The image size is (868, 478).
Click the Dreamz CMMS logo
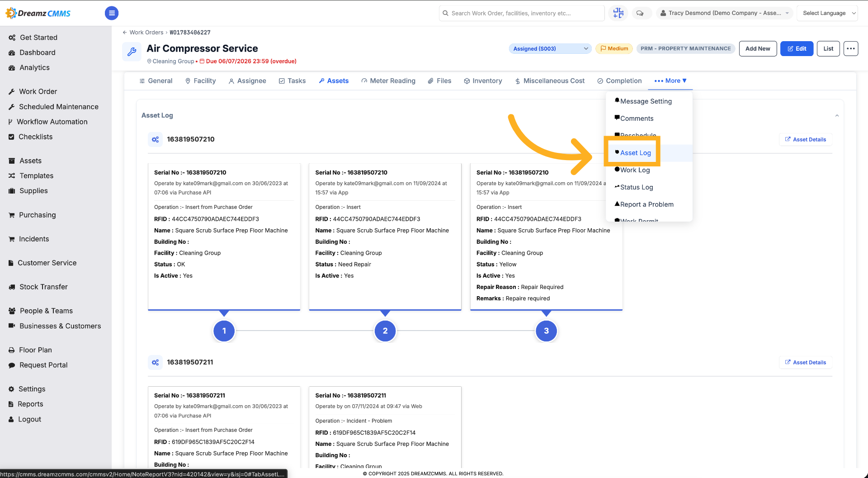(x=38, y=13)
